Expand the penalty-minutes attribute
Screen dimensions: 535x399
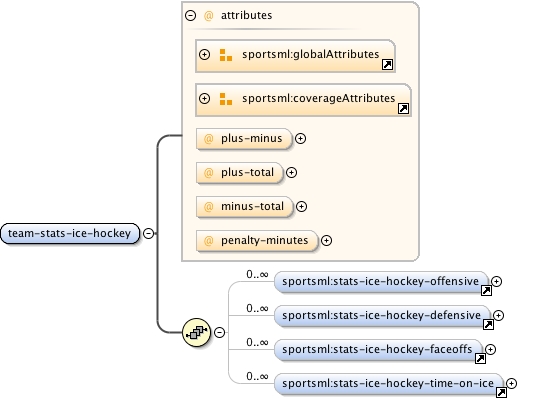[x=327, y=241]
